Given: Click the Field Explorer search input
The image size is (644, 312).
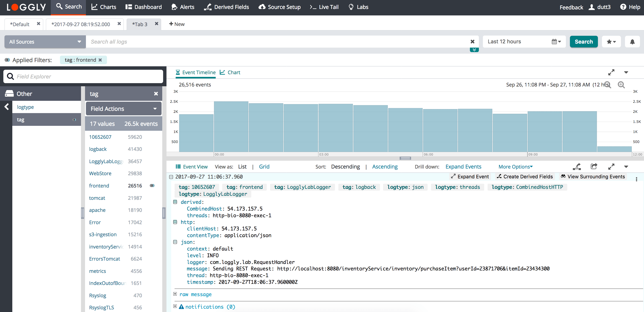Looking at the screenshot, I should (85, 76).
